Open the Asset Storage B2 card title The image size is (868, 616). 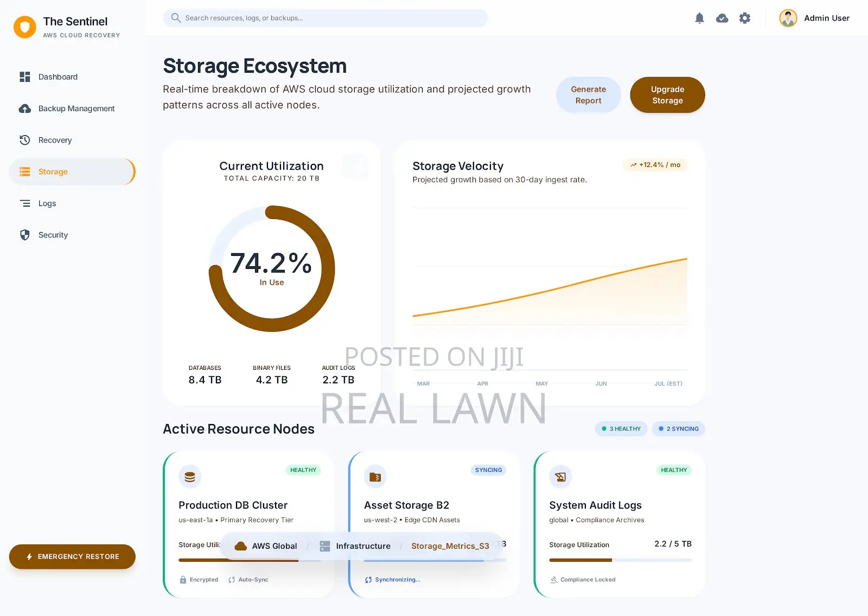(406, 505)
